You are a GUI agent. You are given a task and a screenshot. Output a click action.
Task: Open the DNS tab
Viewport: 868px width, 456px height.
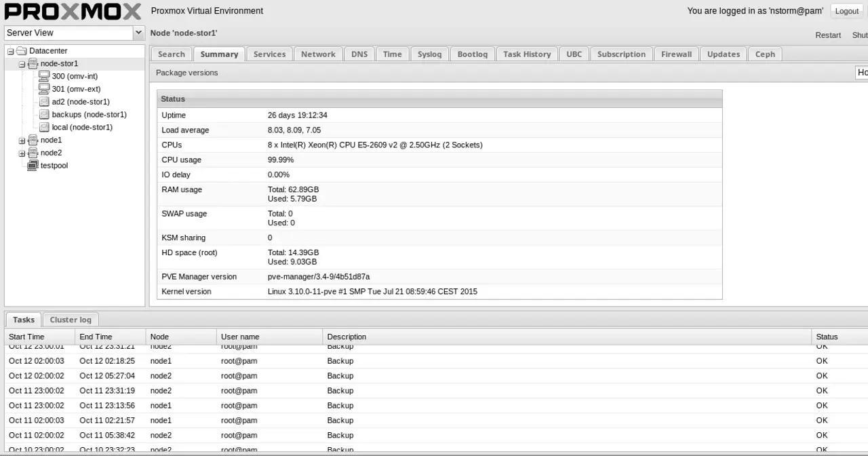pos(359,54)
